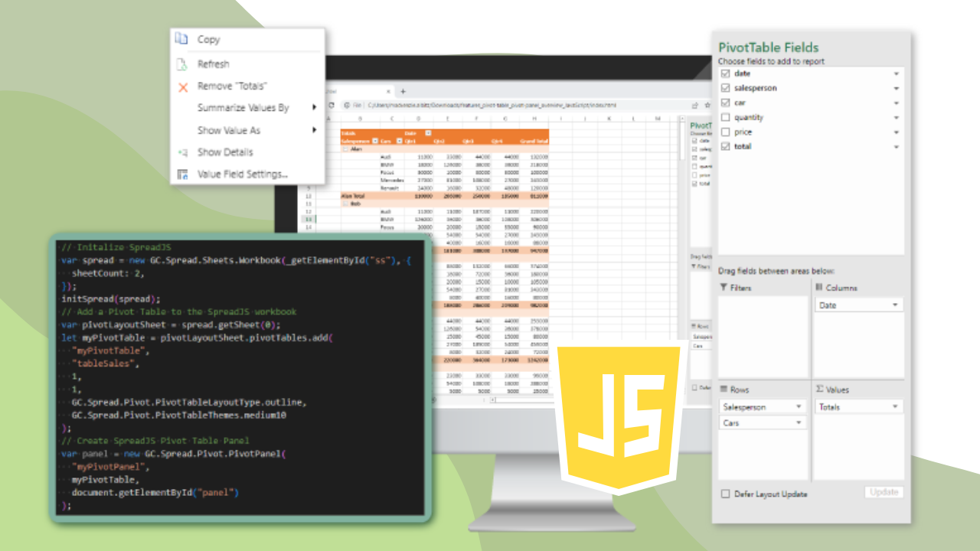Collapse the Alan group in pivot table
The image size is (980, 551).
[x=345, y=149]
